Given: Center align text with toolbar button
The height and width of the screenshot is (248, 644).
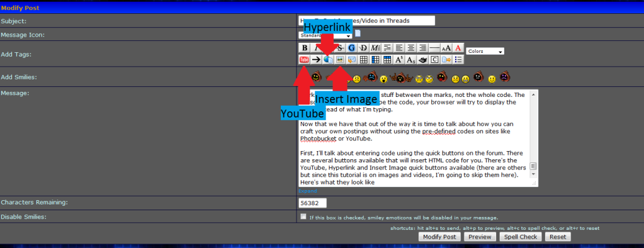Looking at the screenshot, I should (410, 48).
